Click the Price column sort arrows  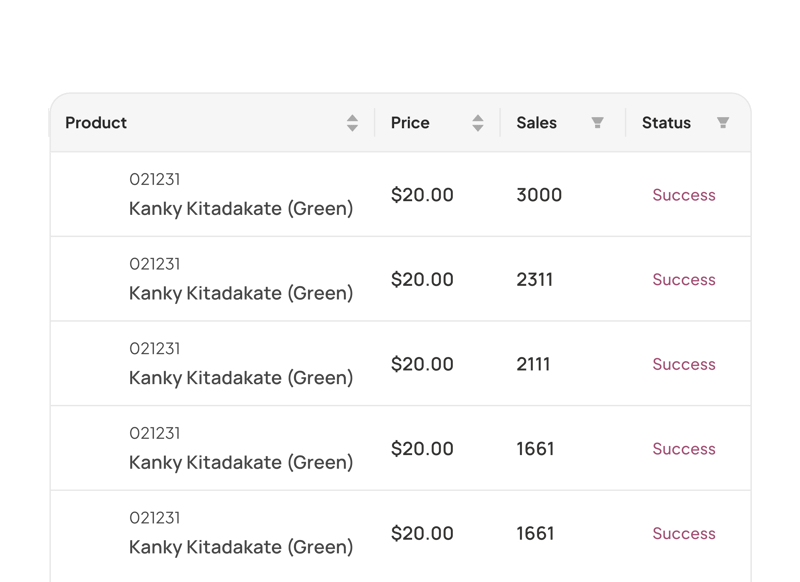(x=478, y=123)
